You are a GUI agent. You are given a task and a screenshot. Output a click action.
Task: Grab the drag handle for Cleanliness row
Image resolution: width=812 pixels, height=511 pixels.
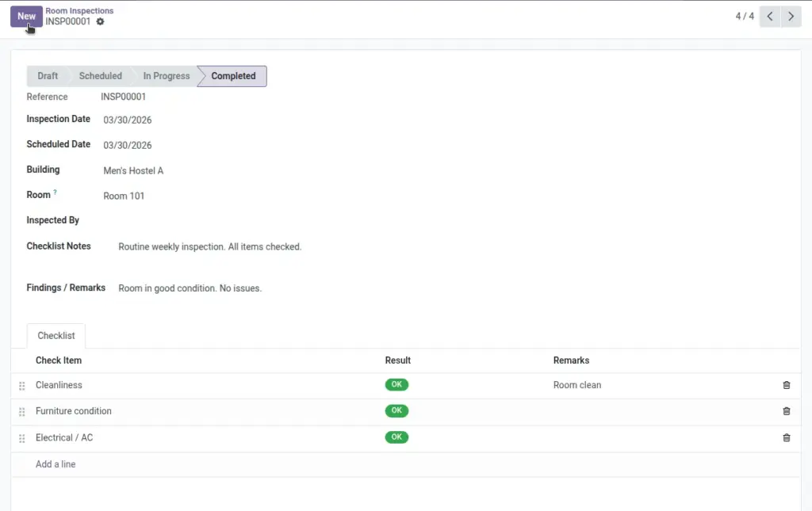point(21,386)
